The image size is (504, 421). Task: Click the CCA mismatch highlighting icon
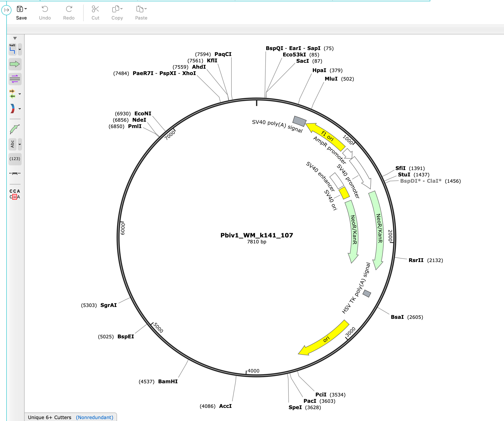tap(15, 194)
